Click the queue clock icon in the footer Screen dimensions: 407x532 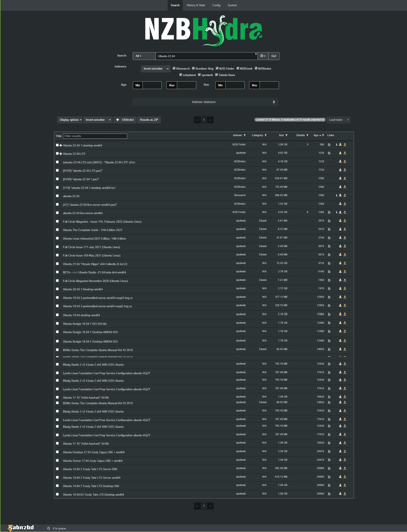[x=48, y=528]
